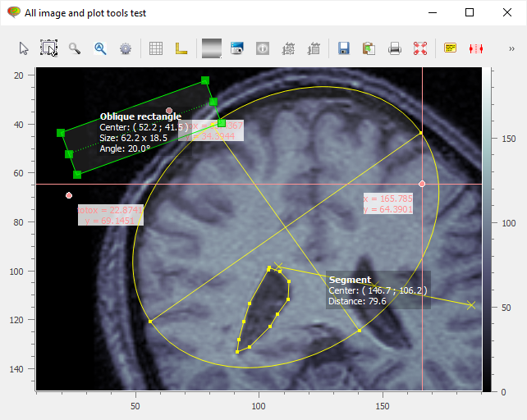
Task: Save the plot with the floppy disk icon
Action: pyautogui.click(x=344, y=48)
